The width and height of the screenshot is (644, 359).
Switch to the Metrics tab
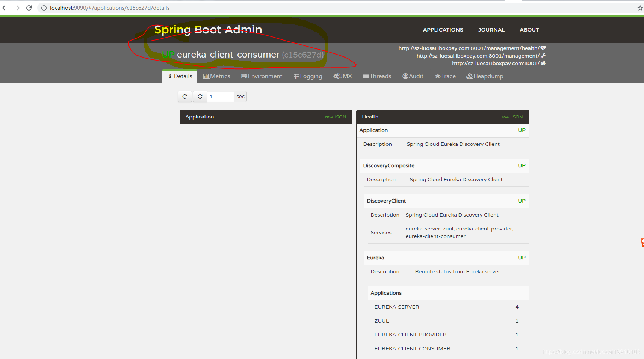(216, 76)
